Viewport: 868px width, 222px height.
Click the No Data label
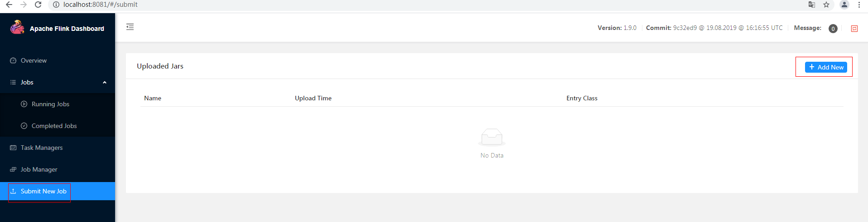492,155
